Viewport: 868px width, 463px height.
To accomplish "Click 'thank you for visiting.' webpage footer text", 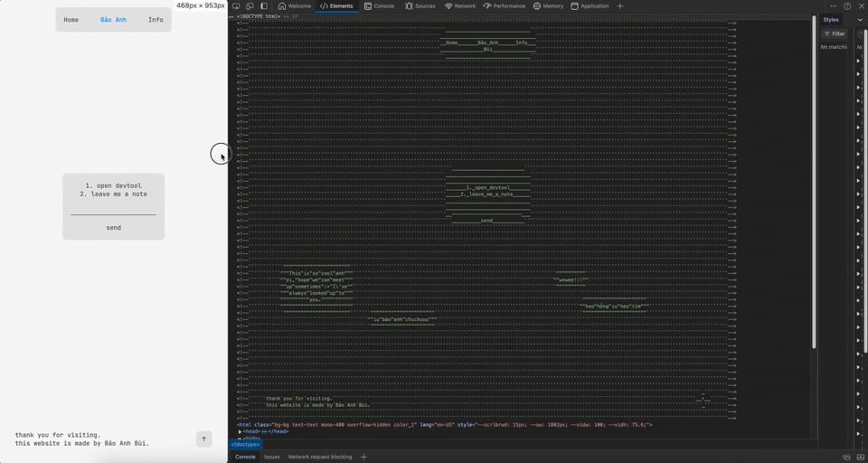I will (58, 435).
